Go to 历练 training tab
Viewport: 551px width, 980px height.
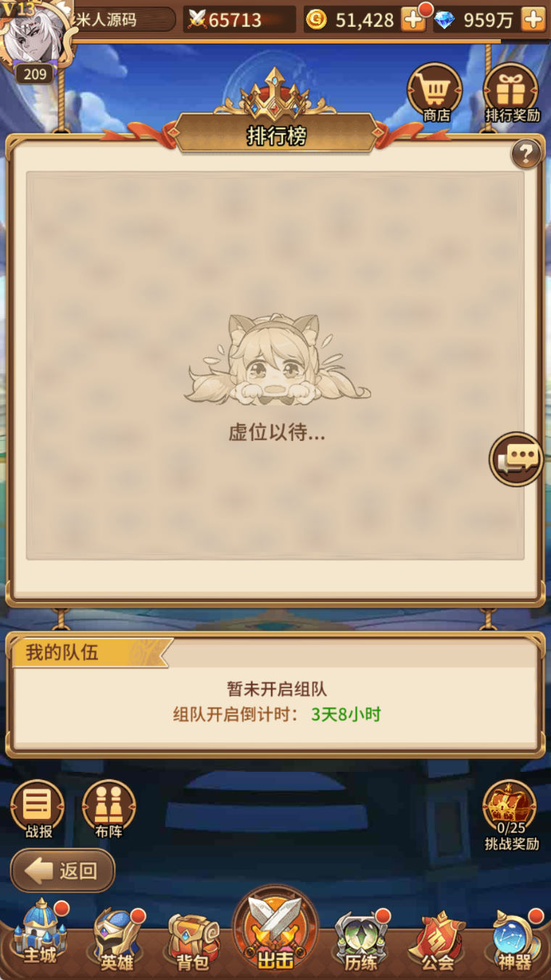[360, 941]
